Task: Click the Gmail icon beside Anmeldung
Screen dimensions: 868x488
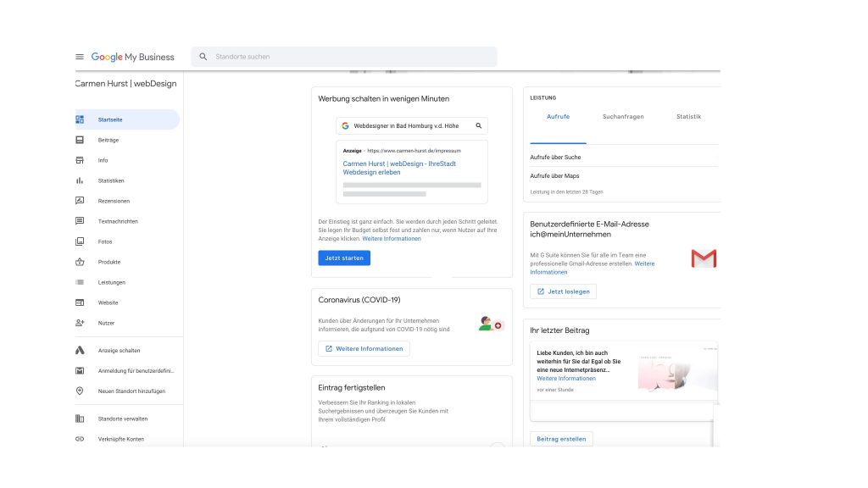Action: (80, 371)
